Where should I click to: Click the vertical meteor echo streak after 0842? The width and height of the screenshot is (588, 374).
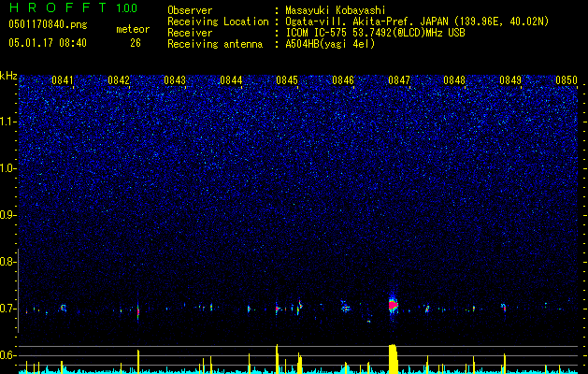point(138,310)
